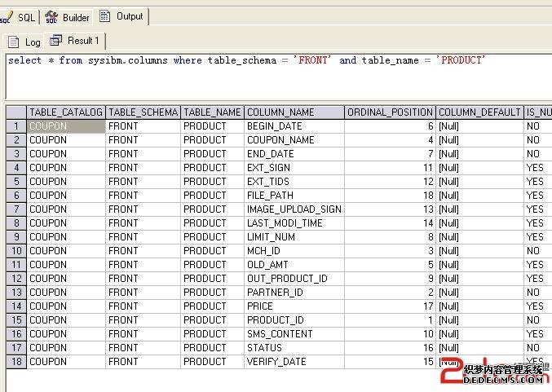Click the SQL tab icon
Screen dimensions: 552x392
click(7, 17)
